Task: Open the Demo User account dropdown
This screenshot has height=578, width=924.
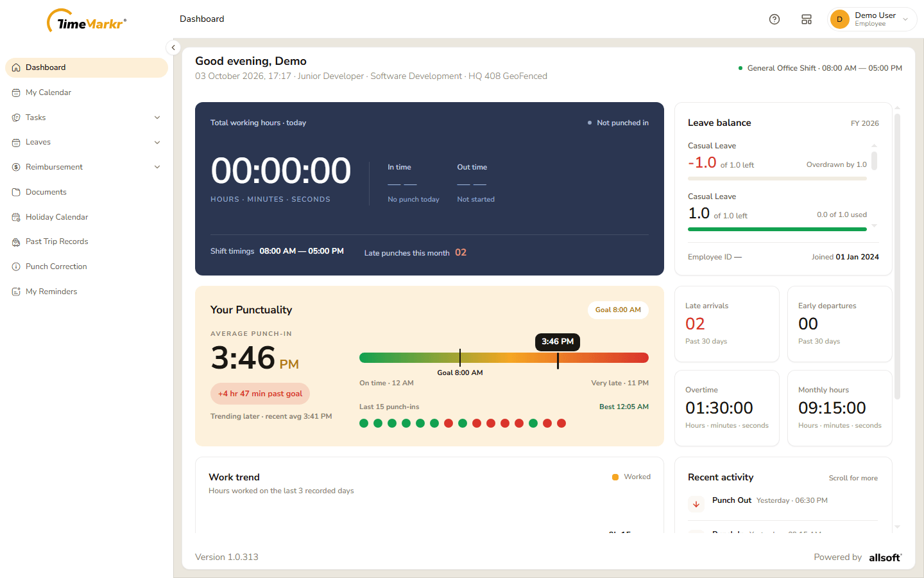Action: (x=873, y=19)
